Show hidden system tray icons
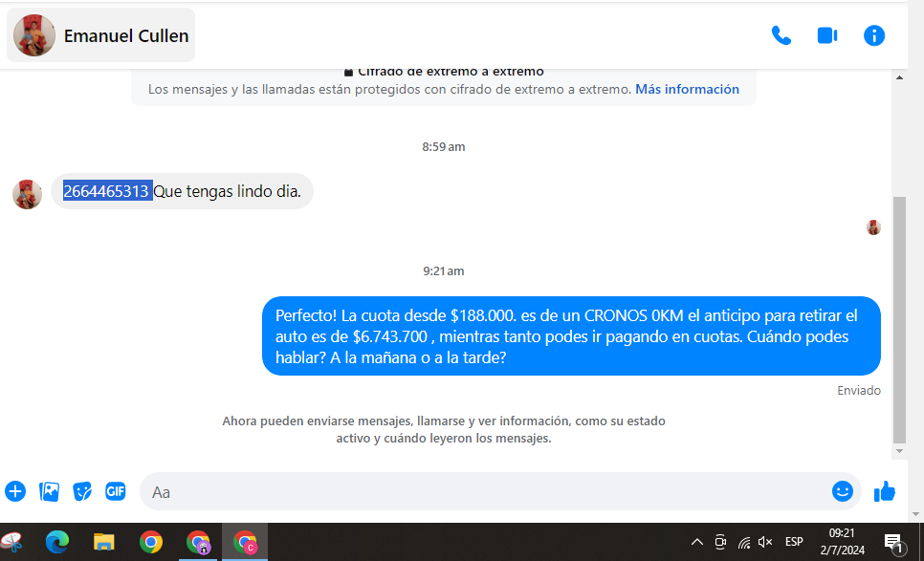The width and height of the screenshot is (924, 561). 696,542
